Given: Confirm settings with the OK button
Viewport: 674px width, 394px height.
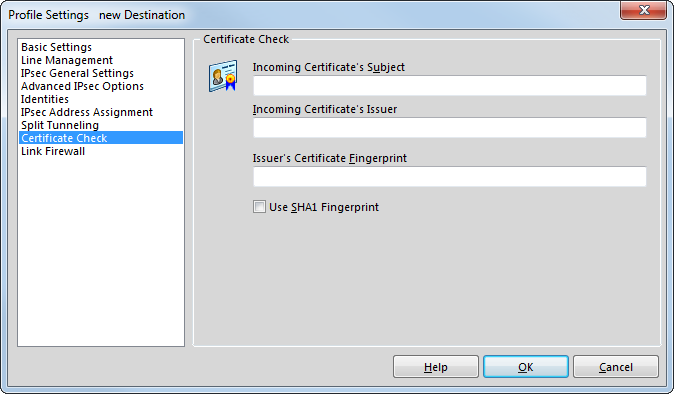Looking at the screenshot, I should tap(526, 367).
